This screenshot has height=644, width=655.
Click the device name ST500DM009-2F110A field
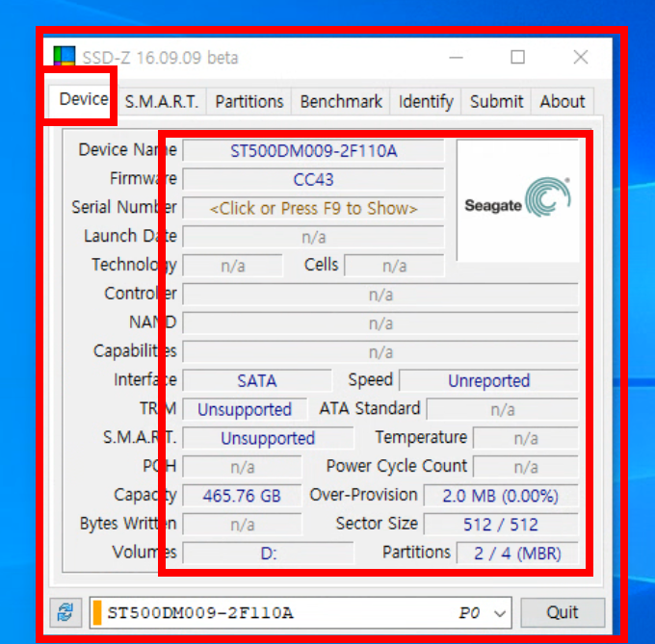[313, 151]
